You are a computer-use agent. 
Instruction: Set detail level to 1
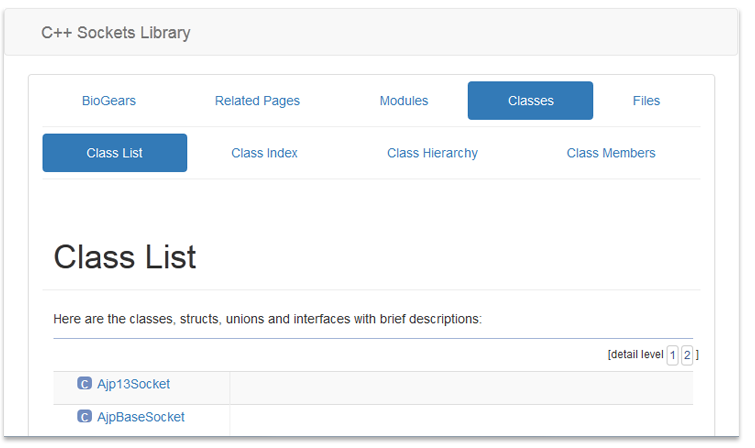(x=673, y=355)
